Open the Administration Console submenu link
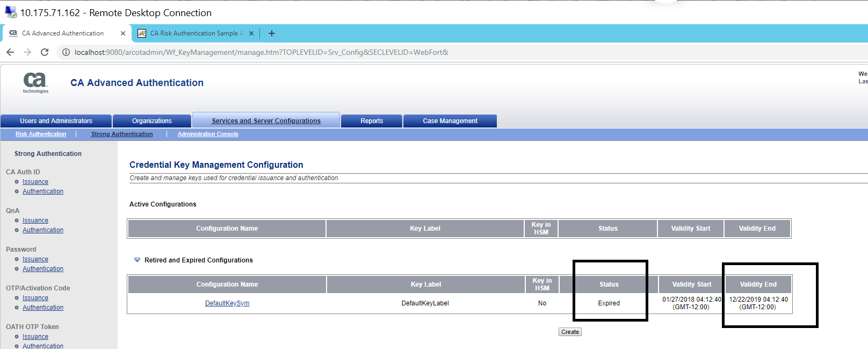The image size is (868, 349). (x=208, y=134)
